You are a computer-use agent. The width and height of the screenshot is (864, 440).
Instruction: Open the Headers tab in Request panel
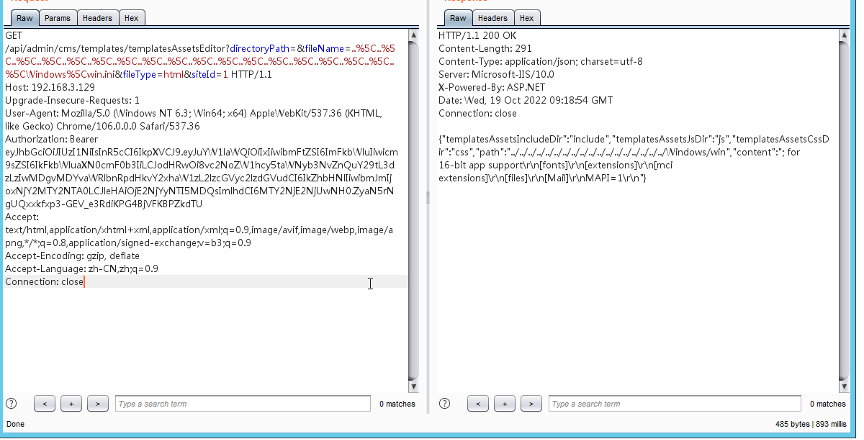point(97,18)
